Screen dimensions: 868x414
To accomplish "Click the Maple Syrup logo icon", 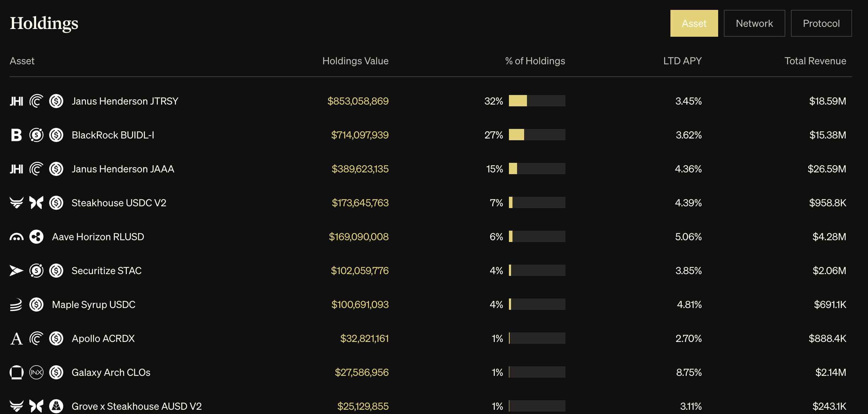I will pos(16,304).
